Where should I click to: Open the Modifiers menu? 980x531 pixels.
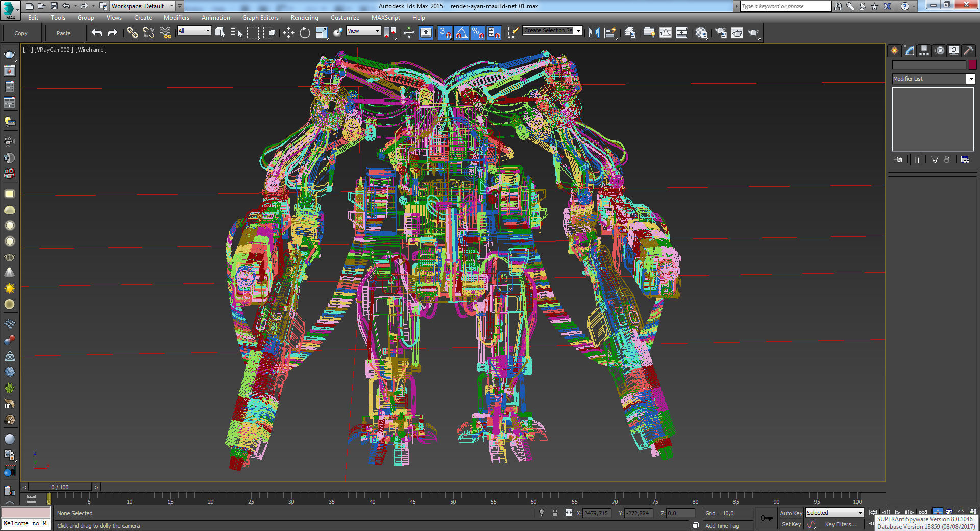(177, 18)
